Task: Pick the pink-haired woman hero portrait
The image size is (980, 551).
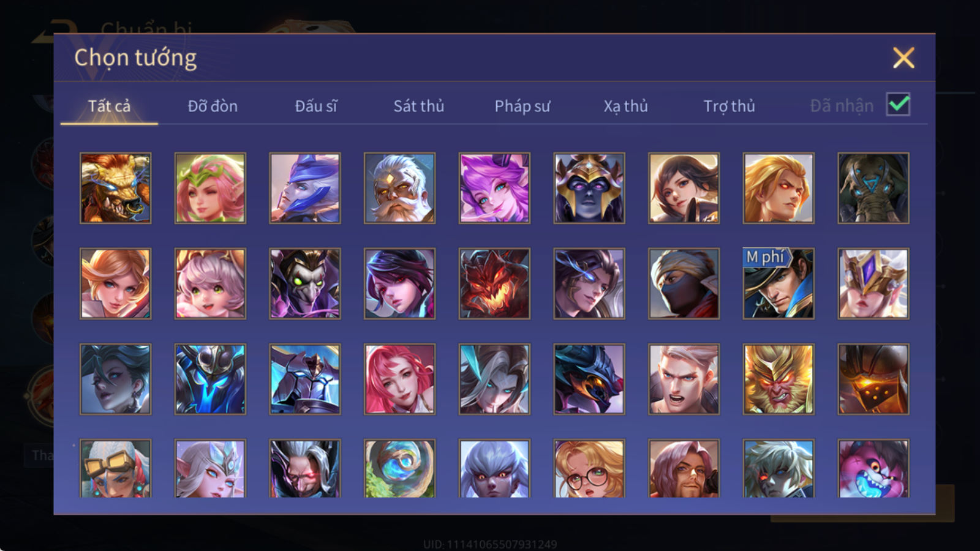Action: [399, 379]
